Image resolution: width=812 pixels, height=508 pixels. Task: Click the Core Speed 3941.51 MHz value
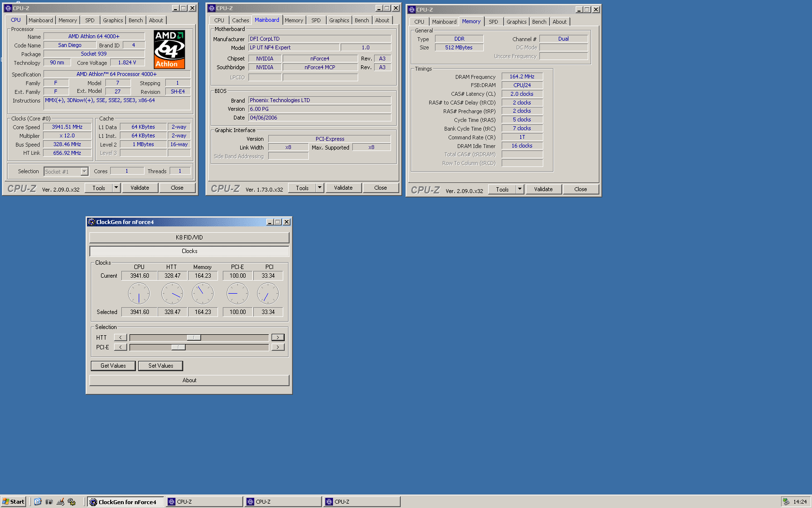click(67, 127)
